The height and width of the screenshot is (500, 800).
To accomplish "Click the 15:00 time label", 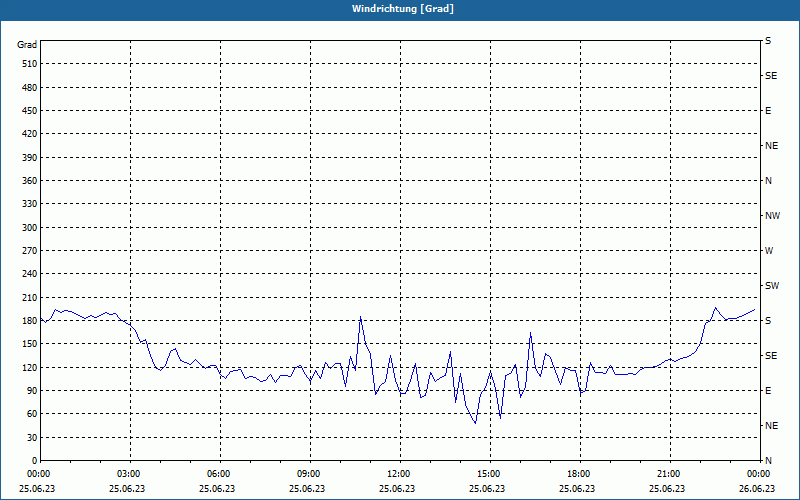I will [490, 474].
